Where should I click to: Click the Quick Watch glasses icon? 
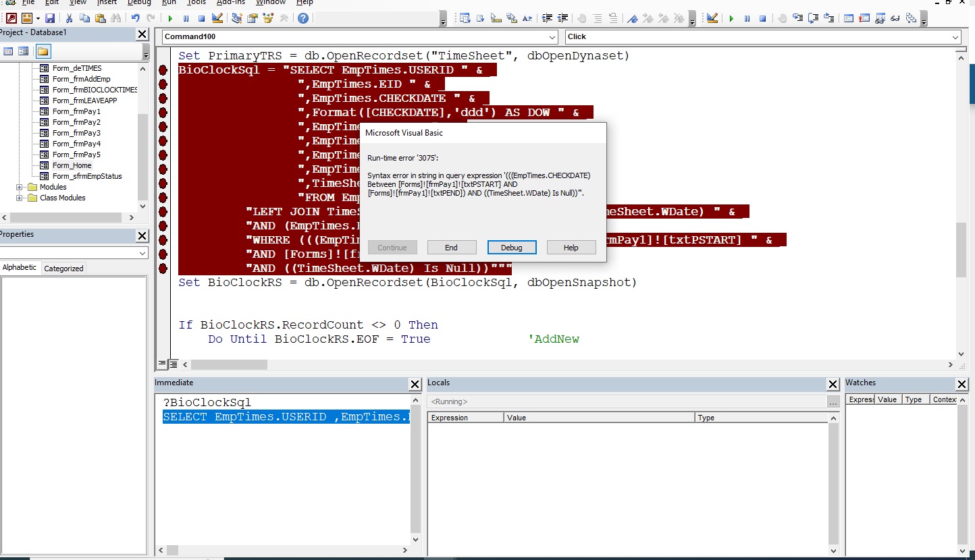click(x=895, y=18)
